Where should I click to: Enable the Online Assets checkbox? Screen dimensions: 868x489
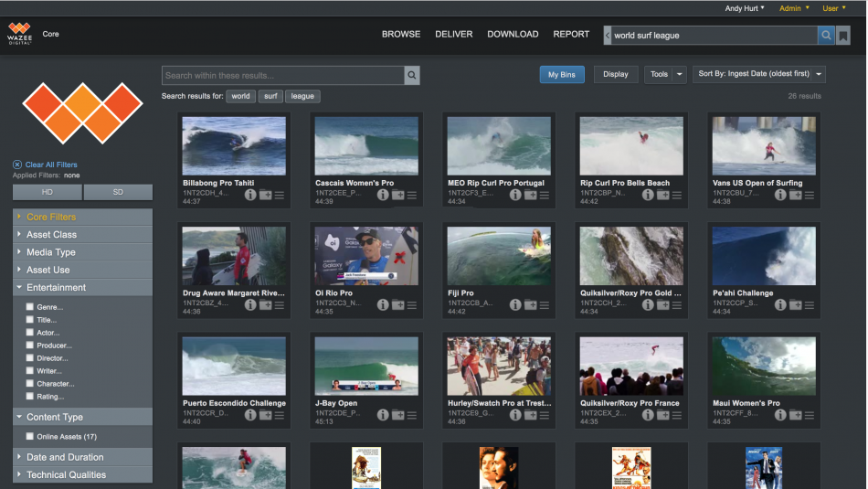pos(30,437)
